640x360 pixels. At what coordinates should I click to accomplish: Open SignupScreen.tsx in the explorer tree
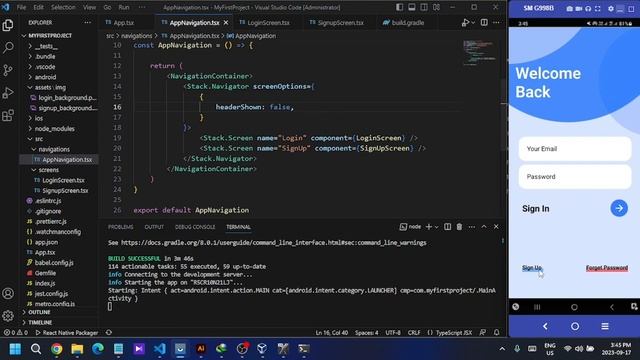pyautogui.click(x=65, y=191)
